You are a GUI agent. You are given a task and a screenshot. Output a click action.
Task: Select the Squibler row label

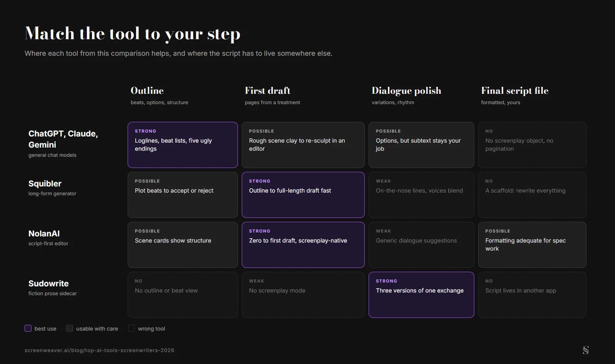click(x=45, y=184)
